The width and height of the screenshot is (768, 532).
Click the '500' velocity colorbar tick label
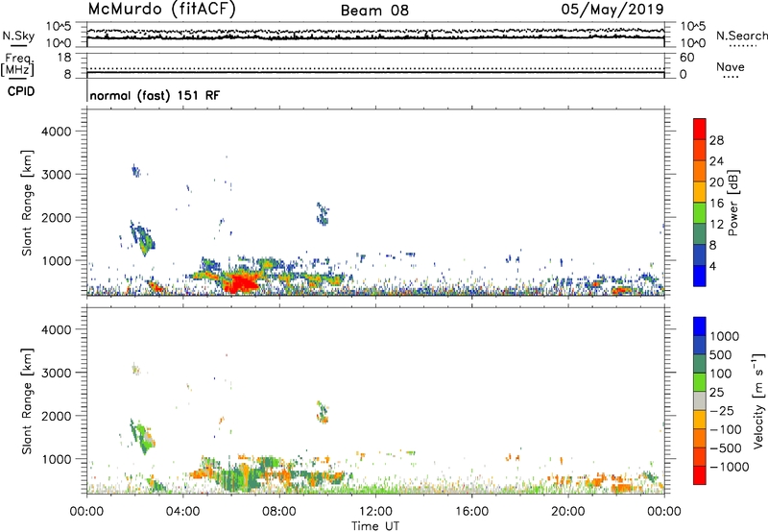pos(721,354)
